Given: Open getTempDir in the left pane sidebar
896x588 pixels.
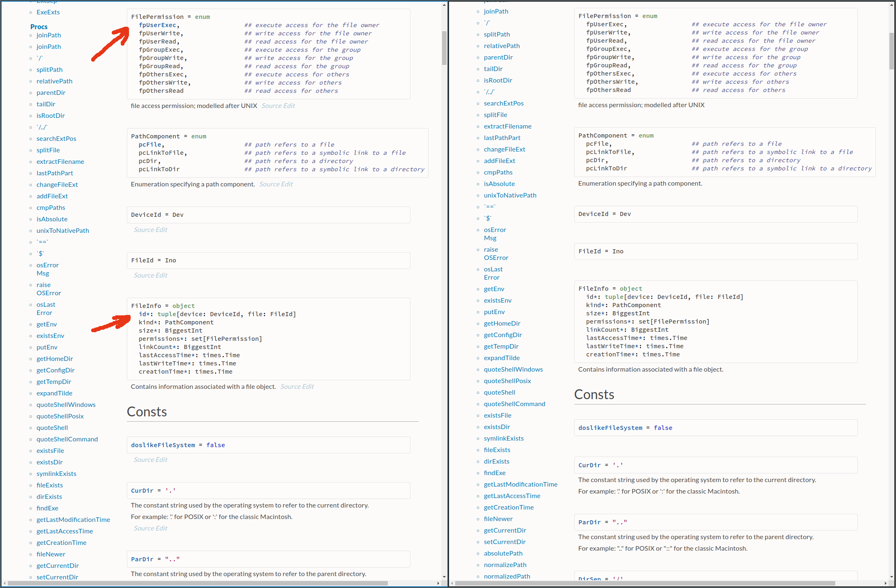Looking at the screenshot, I should click(54, 382).
